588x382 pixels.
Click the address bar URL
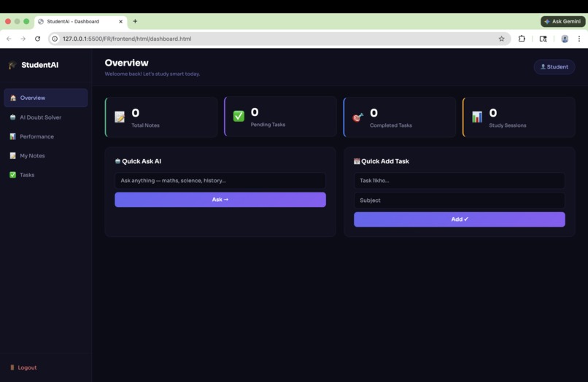tap(127, 39)
